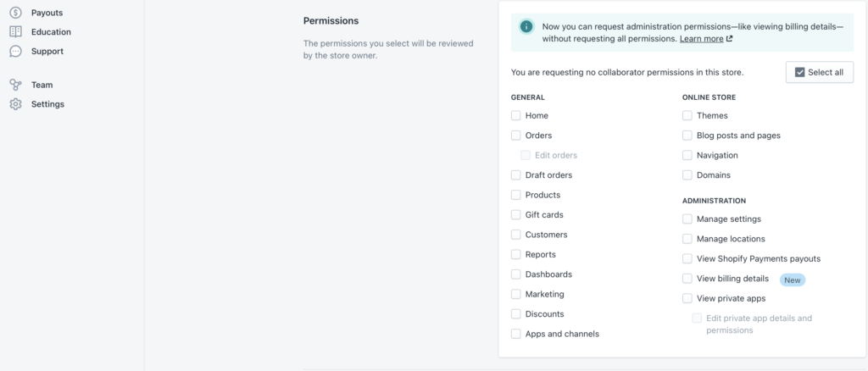Click the Settings gear icon

[15, 104]
